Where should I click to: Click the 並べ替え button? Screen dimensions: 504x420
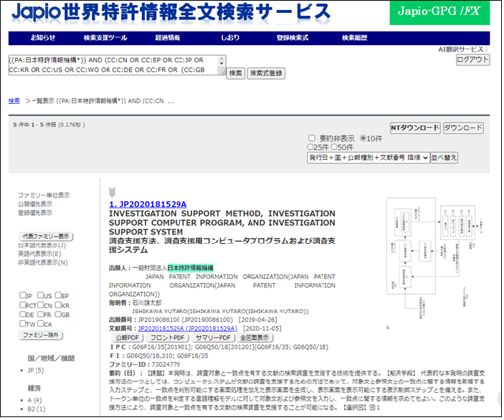click(x=445, y=158)
